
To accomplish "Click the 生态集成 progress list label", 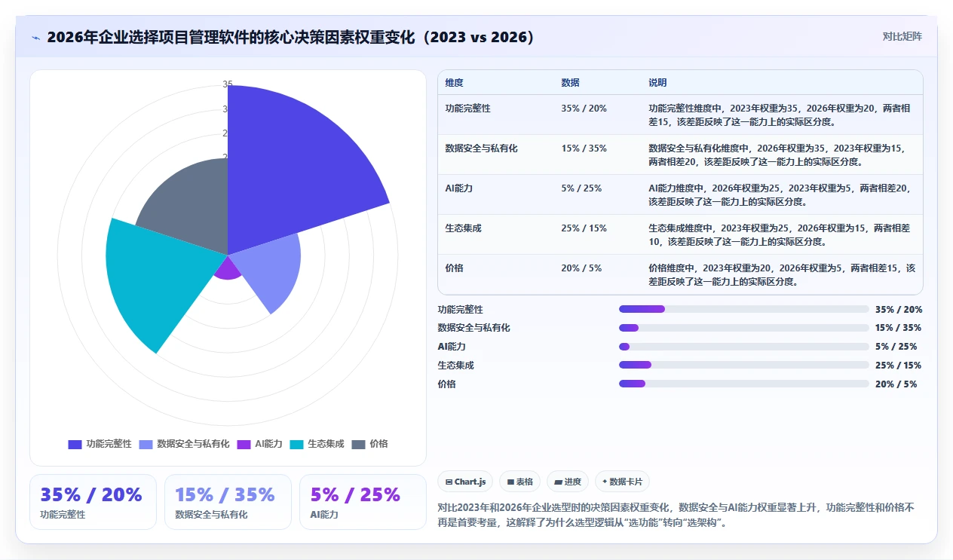I will click(456, 365).
